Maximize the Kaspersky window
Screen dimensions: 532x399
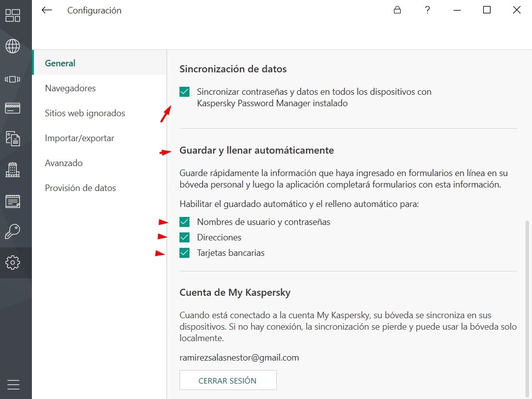click(x=487, y=10)
